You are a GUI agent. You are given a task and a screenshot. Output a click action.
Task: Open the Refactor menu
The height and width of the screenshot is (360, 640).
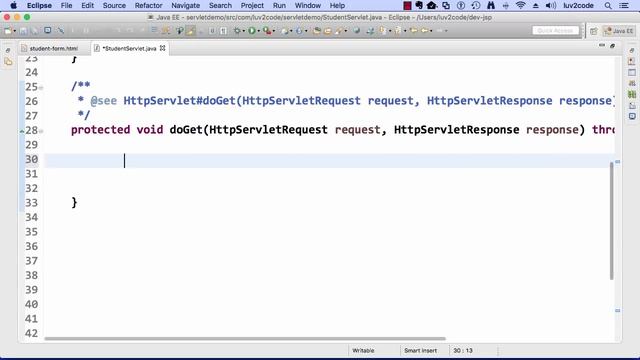click(149, 5)
